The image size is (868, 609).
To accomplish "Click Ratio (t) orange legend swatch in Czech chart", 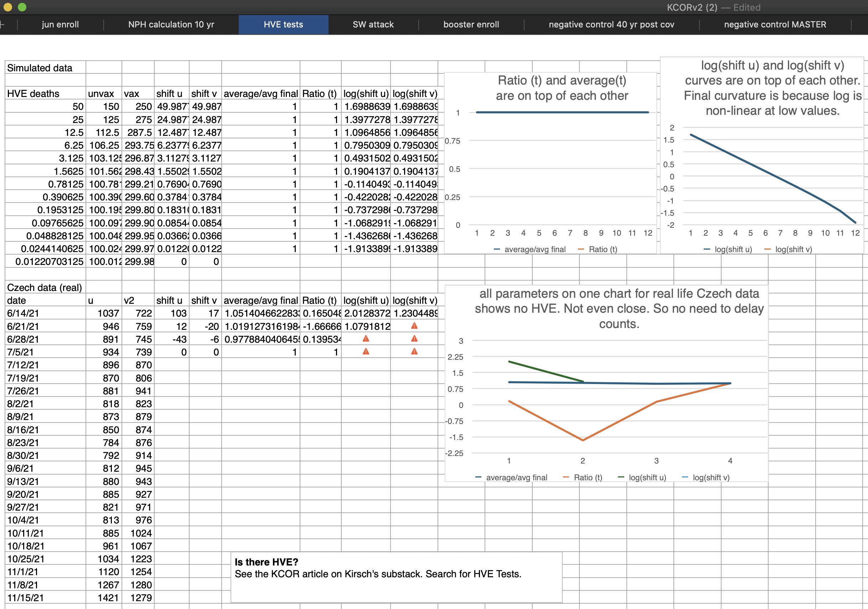I will point(566,477).
